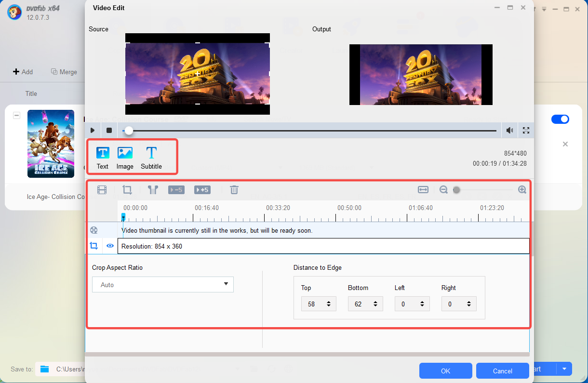Screen dimensions: 588x383
Task: Toggle crop track visibility eye
Action: (x=110, y=246)
